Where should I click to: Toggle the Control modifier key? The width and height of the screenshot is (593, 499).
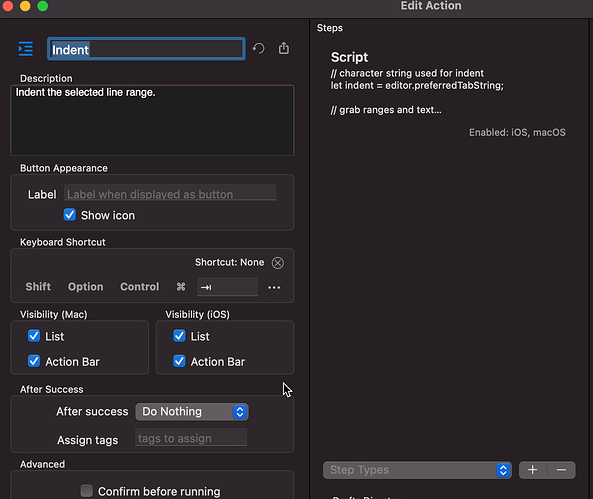(x=140, y=287)
